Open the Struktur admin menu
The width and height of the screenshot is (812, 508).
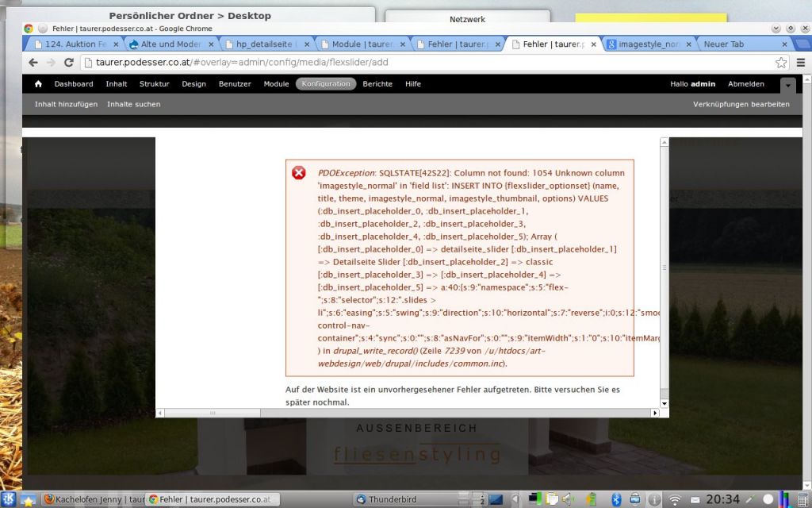154,84
